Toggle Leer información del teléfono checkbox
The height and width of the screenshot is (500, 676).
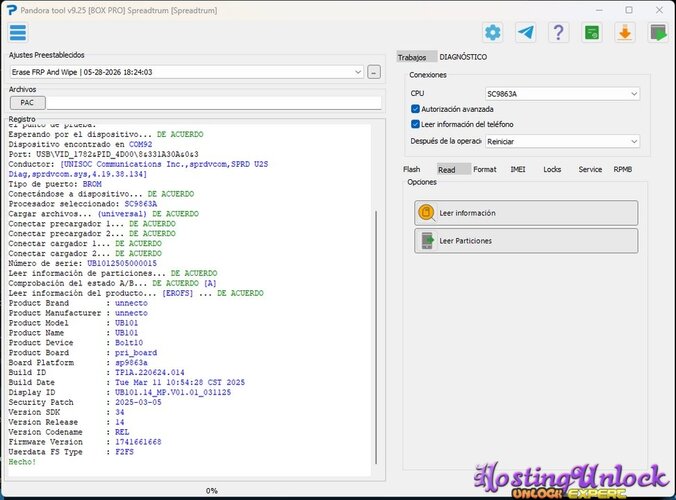pyautogui.click(x=415, y=124)
